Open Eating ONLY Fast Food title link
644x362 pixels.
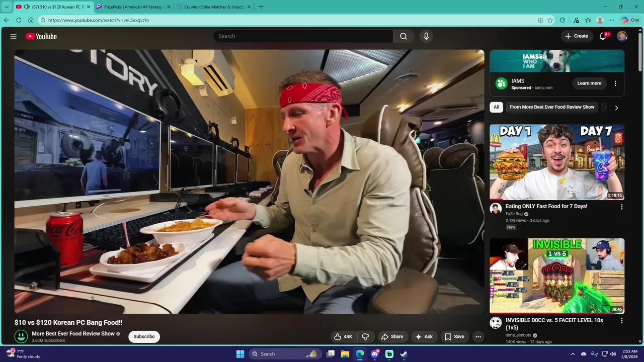click(x=546, y=206)
